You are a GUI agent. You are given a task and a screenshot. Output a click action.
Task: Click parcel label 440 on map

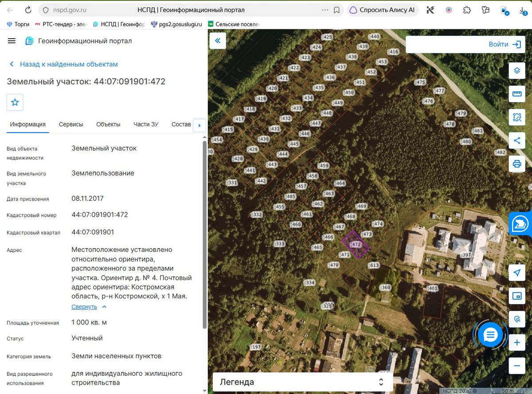tap(374, 37)
